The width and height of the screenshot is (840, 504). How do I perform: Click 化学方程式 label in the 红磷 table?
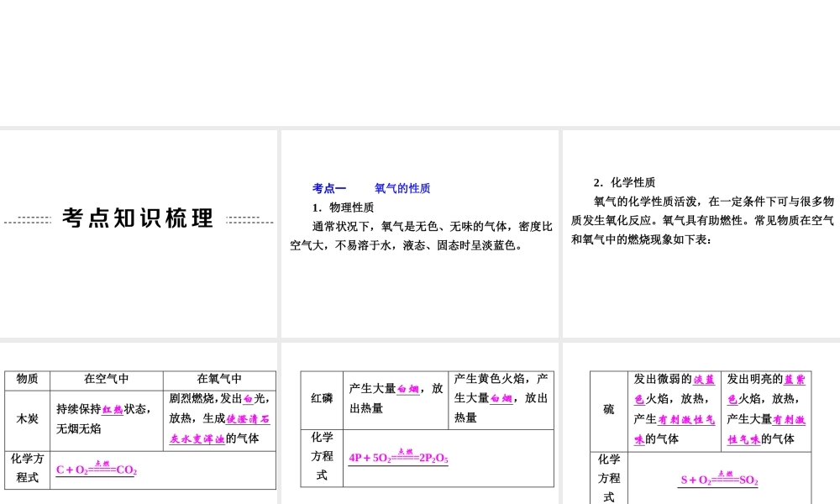tap(322, 456)
